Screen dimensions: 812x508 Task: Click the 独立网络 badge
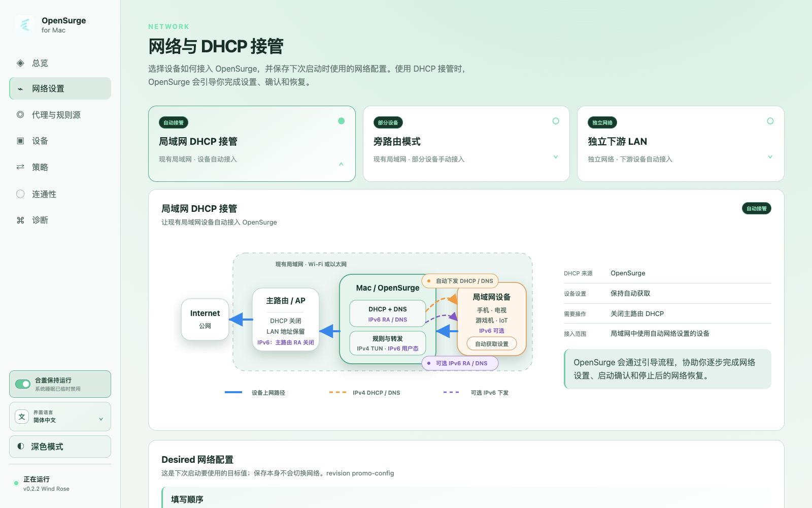point(602,122)
